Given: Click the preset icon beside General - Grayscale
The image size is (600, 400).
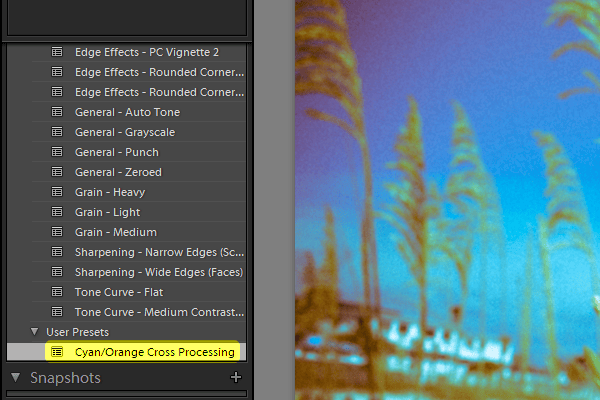Looking at the screenshot, I should click(x=57, y=132).
